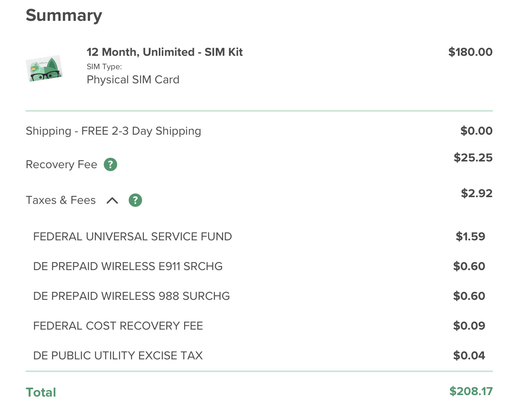The width and height of the screenshot is (520, 420).
Task: Click the Taxes & Fees label
Action: click(x=61, y=200)
